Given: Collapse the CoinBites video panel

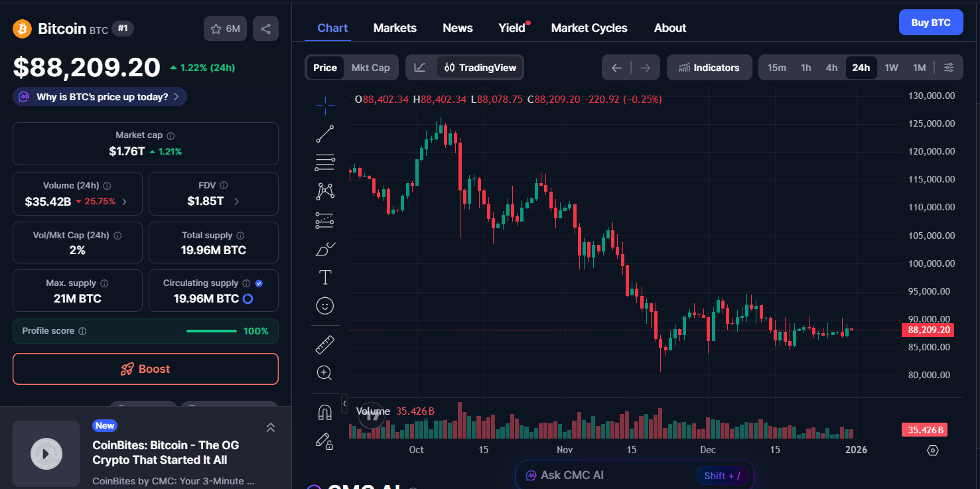Looking at the screenshot, I should point(271,427).
